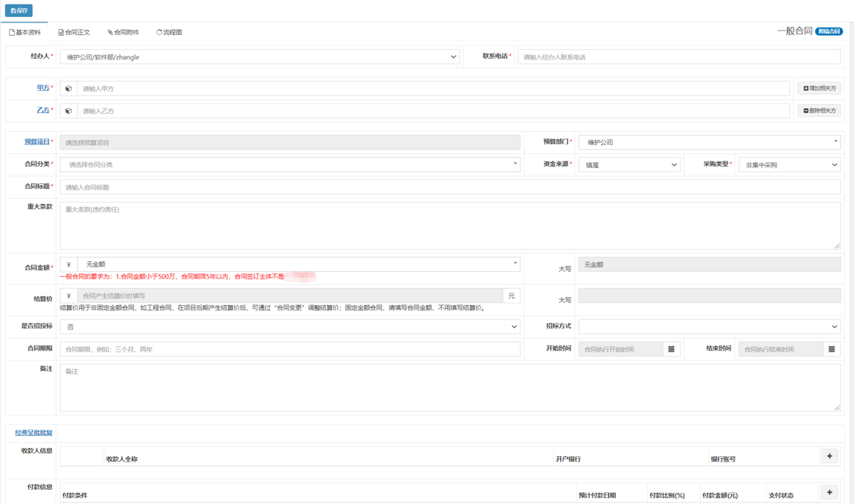Open the 开始时间 calendar picker icon
The width and height of the screenshot is (854, 504).
click(x=671, y=349)
